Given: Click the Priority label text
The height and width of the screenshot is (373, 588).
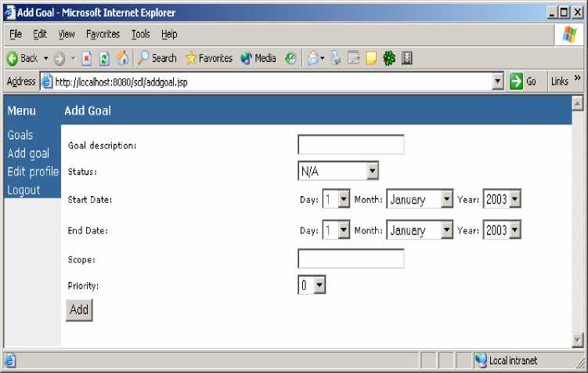Looking at the screenshot, I should 83,286.
